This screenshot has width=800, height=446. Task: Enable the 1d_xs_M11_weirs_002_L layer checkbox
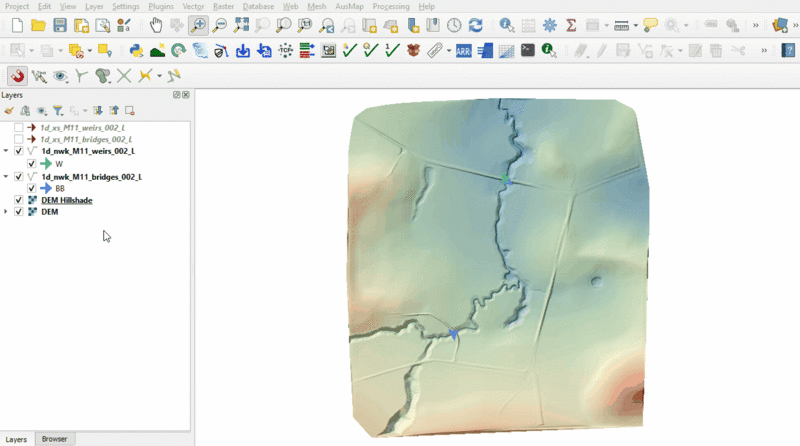18,128
